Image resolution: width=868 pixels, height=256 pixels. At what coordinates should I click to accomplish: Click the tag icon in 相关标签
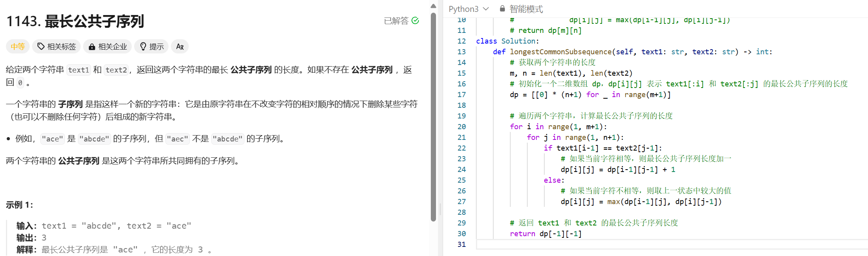(41, 47)
